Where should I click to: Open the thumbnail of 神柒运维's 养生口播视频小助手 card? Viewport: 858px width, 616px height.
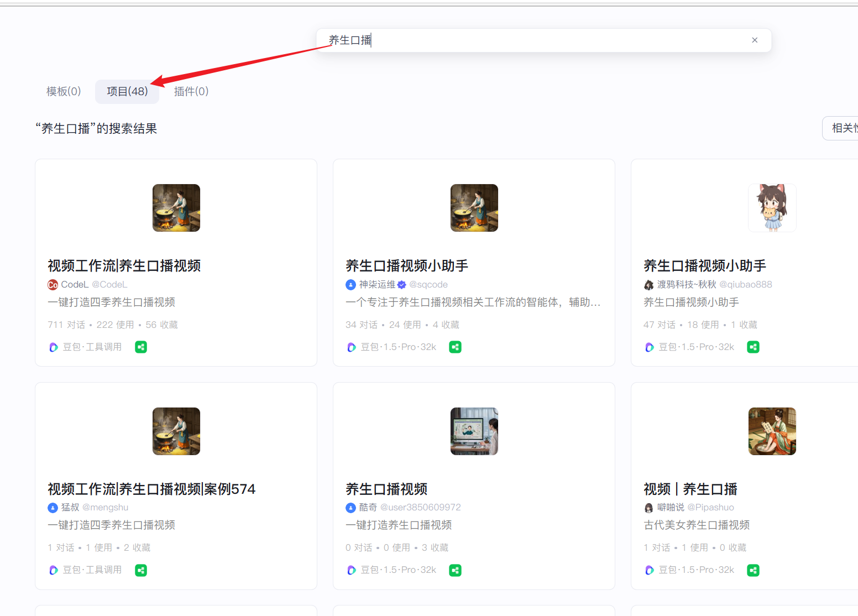(x=474, y=208)
